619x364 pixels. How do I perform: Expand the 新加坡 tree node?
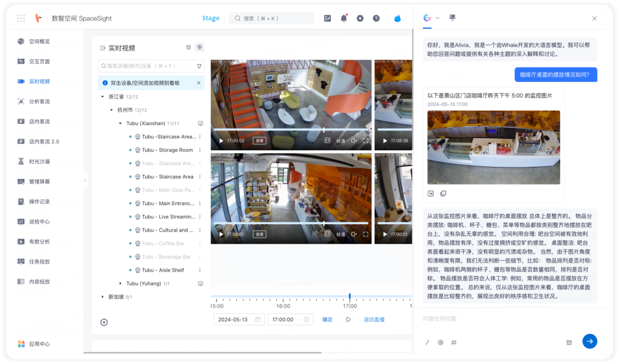[x=103, y=297]
